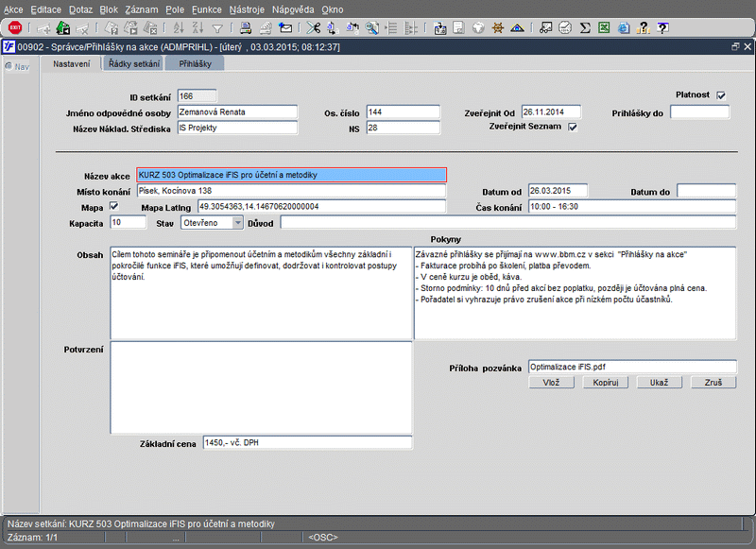Click the insert record icon in toolbar

click(43, 28)
